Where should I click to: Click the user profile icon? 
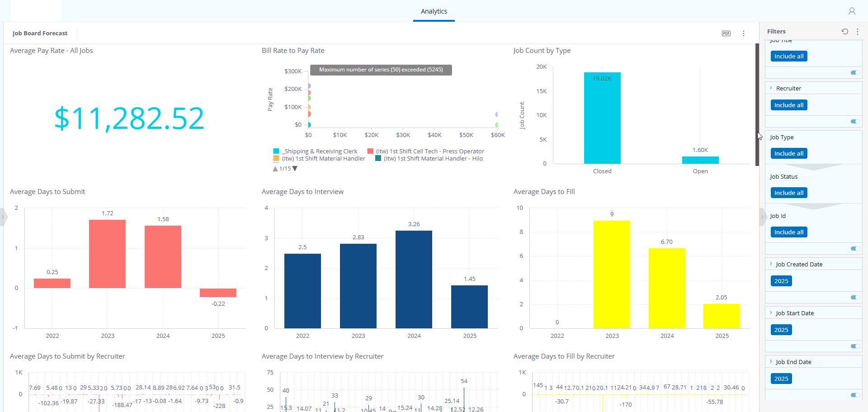click(x=852, y=11)
